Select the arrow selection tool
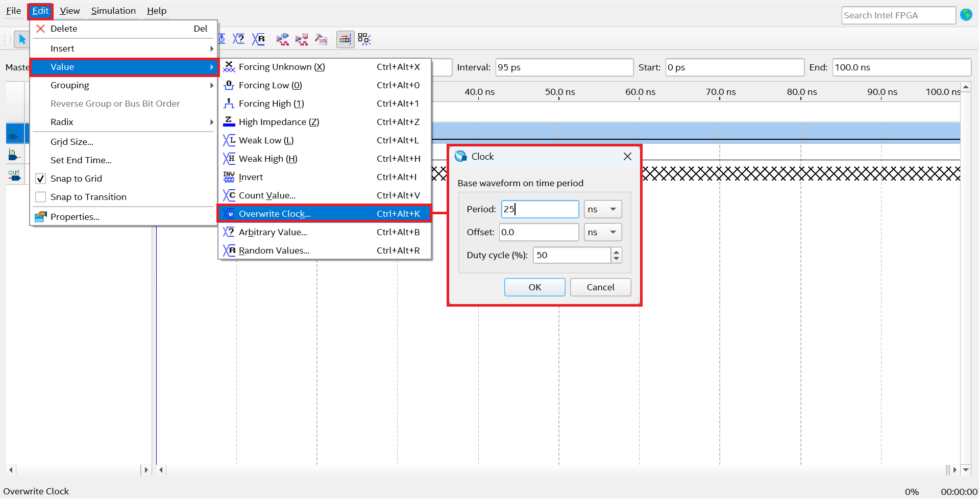 point(22,39)
